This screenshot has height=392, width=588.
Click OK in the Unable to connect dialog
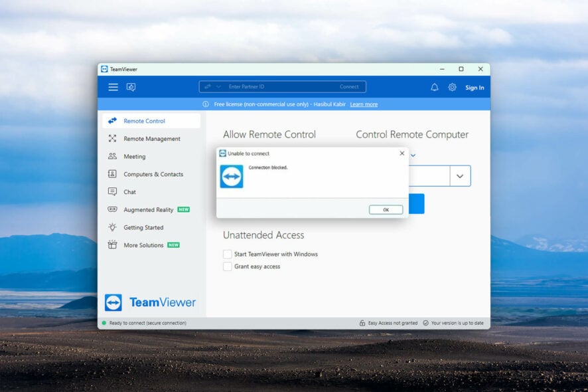[386, 209]
